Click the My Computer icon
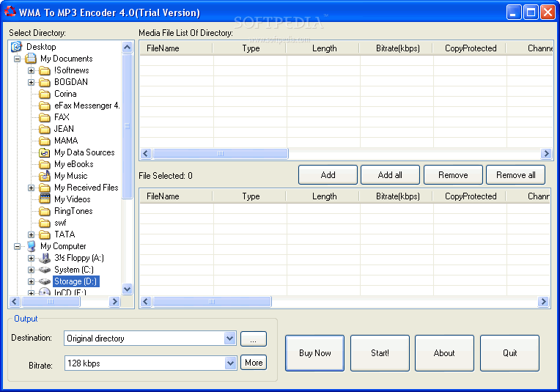The width and height of the screenshot is (560, 392). (x=32, y=246)
